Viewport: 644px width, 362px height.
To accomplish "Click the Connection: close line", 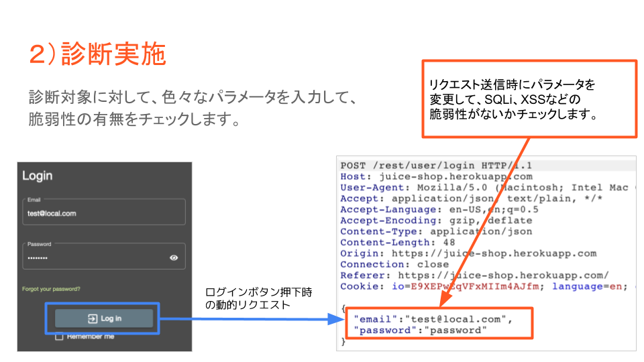I will click(394, 265).
